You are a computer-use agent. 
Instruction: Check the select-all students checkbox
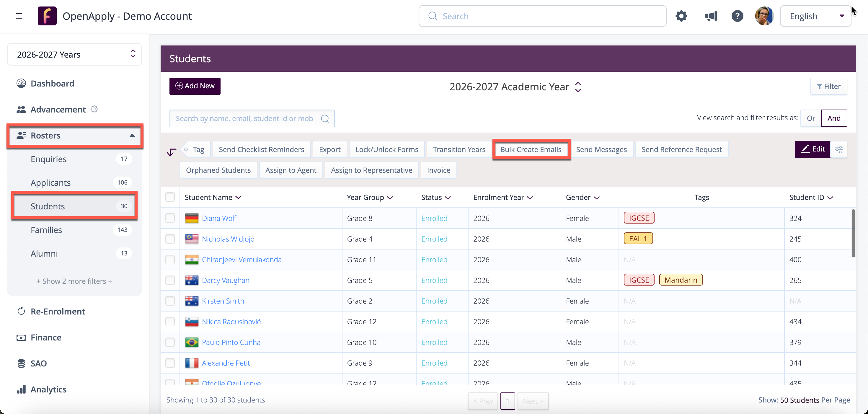(170, 197)
